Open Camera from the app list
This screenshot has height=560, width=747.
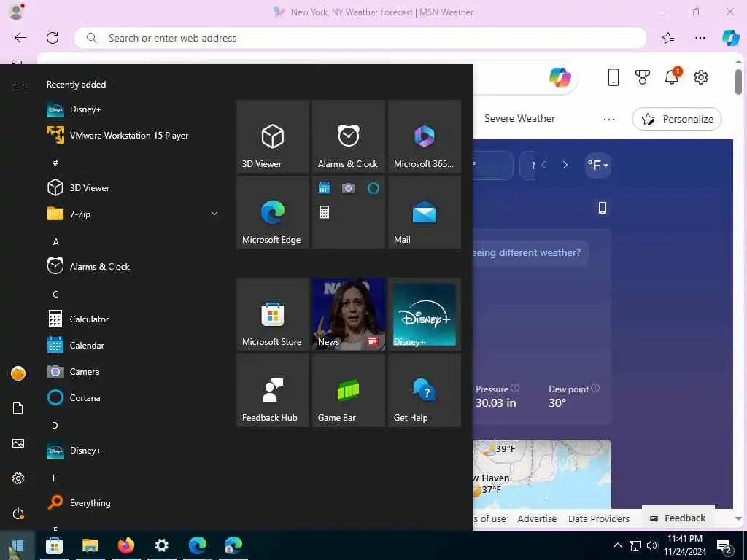pyautogui.click(x=133, y=371)
